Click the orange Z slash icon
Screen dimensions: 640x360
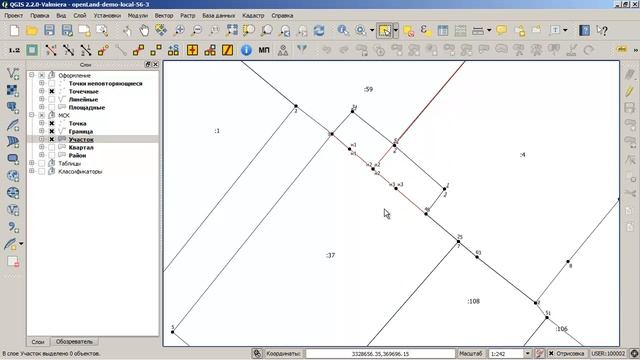click(227, 50)
